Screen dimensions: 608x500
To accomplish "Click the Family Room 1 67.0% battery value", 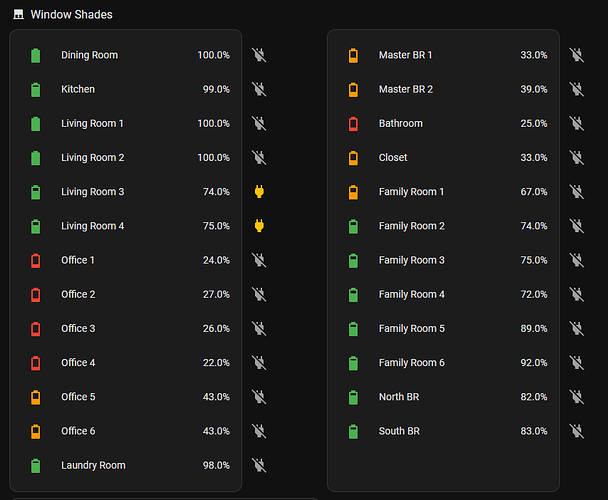I will (x=533, y=192).
